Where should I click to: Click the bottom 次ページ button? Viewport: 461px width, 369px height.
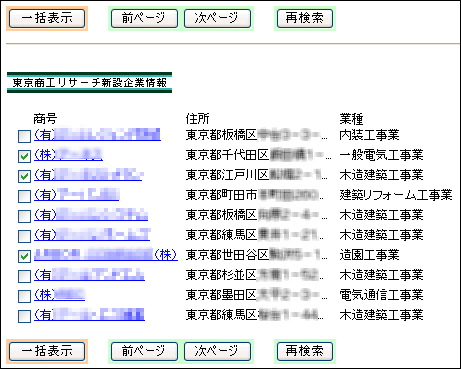click(x=217, y=351)
